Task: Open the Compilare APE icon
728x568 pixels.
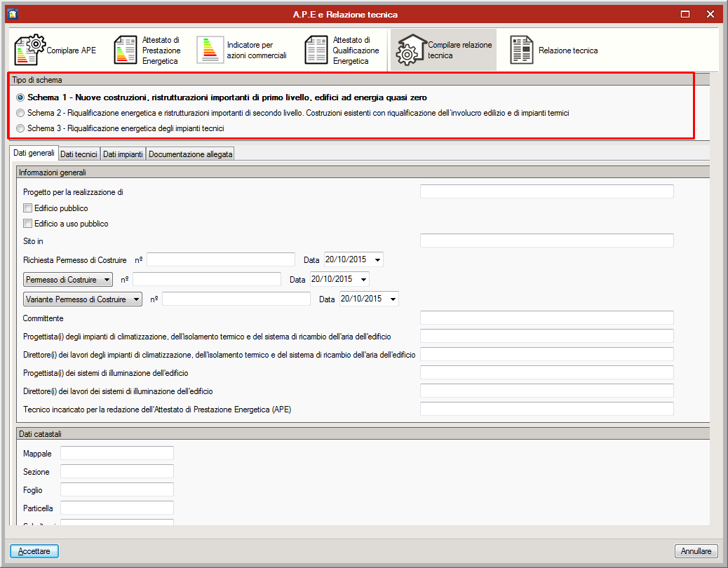Action: click(30, 50)
